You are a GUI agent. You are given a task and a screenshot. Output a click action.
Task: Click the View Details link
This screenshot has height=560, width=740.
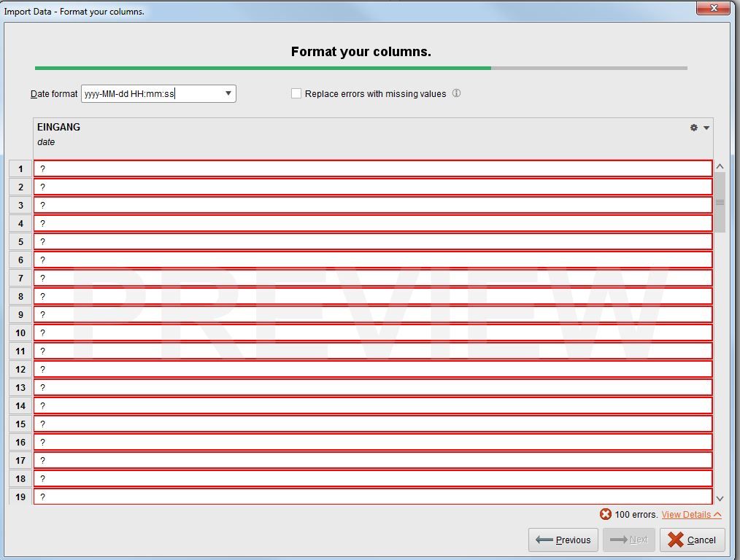click(x=687, y=514)
